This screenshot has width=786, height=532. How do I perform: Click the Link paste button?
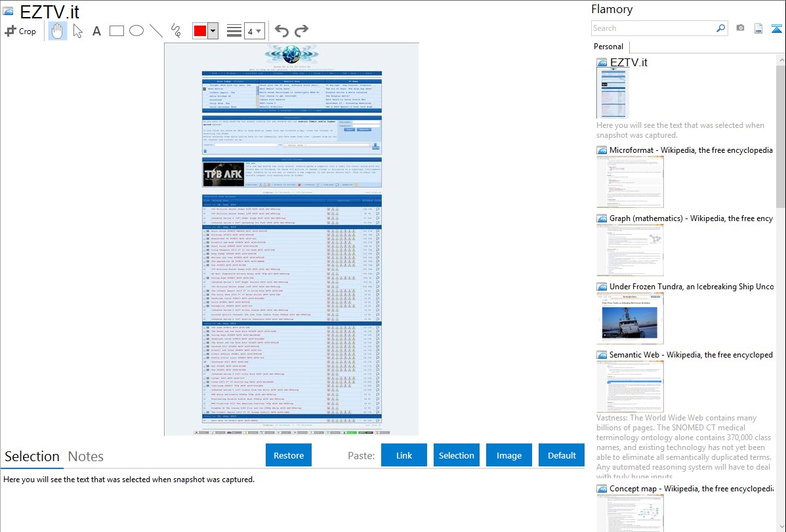pos(404,455)
